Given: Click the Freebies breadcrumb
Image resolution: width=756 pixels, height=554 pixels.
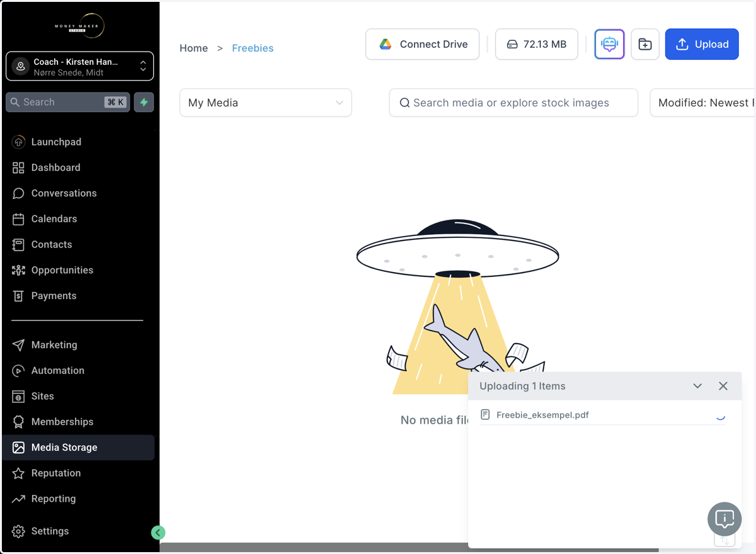Looking at the screenshot, I should (x=253, y=48).
